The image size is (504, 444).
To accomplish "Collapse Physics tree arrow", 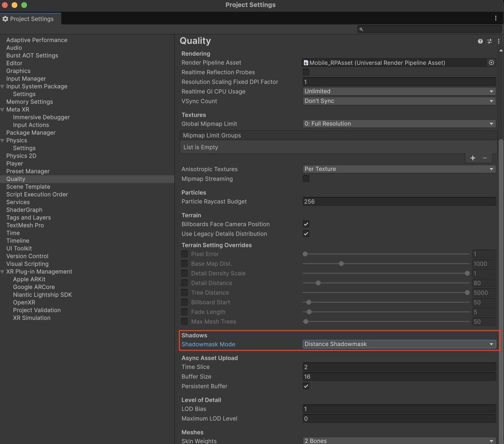I will [3, 141].
